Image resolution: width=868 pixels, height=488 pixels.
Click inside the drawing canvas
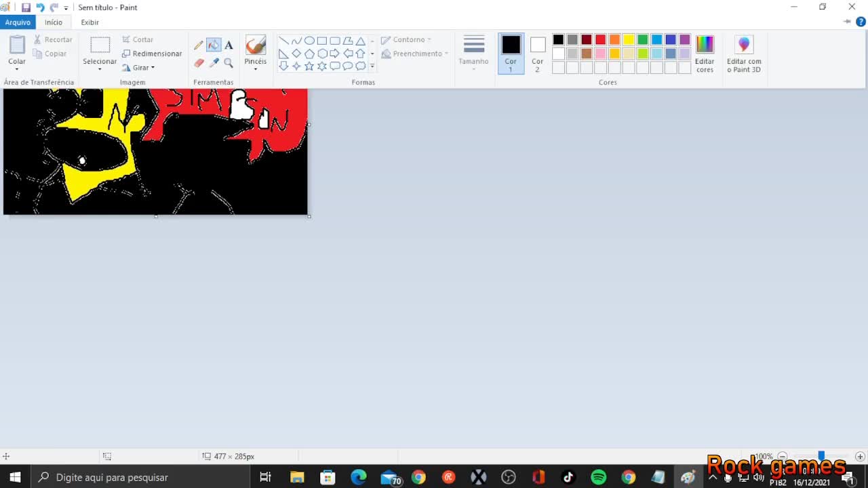pos(155,152)
